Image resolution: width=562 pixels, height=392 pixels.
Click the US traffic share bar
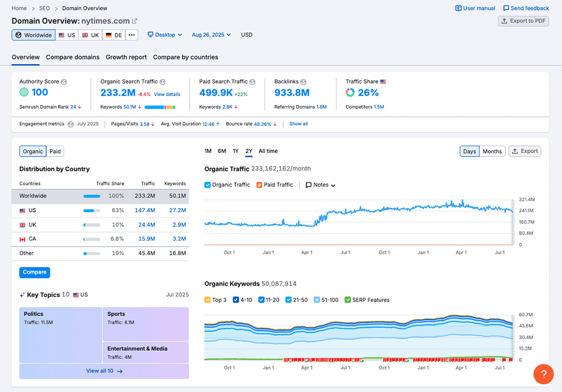coord(92,210)
